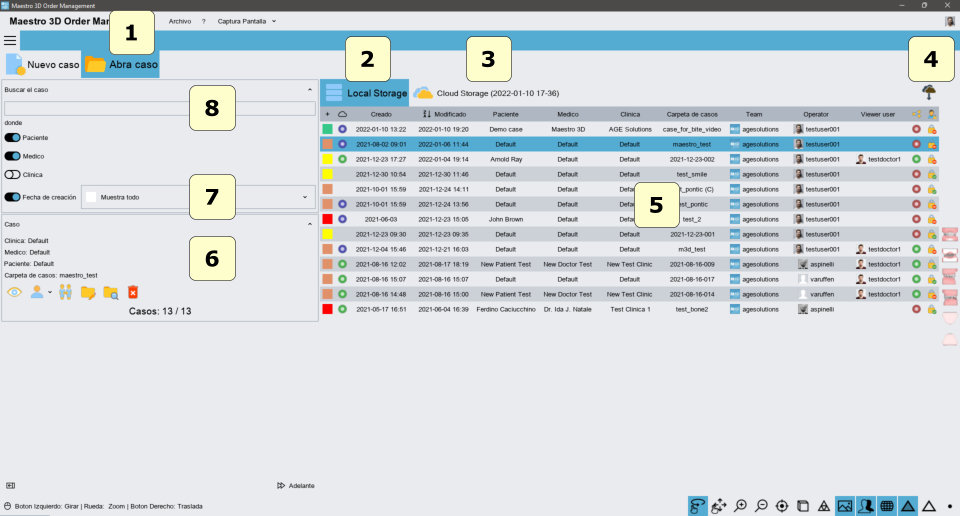The image size is (960, 516).
Task: Click the lock icon in Demo case row
Action: tap(932, 129)
